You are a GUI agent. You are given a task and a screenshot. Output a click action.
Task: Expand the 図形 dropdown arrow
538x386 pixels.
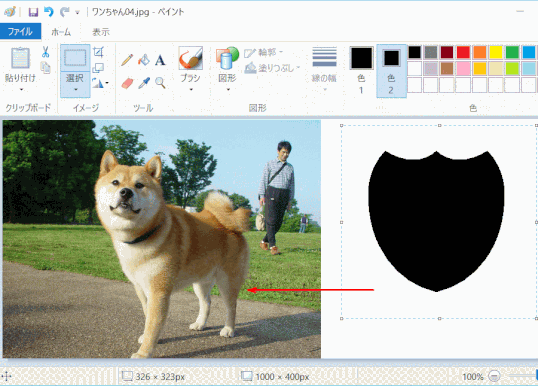point(228,90)
